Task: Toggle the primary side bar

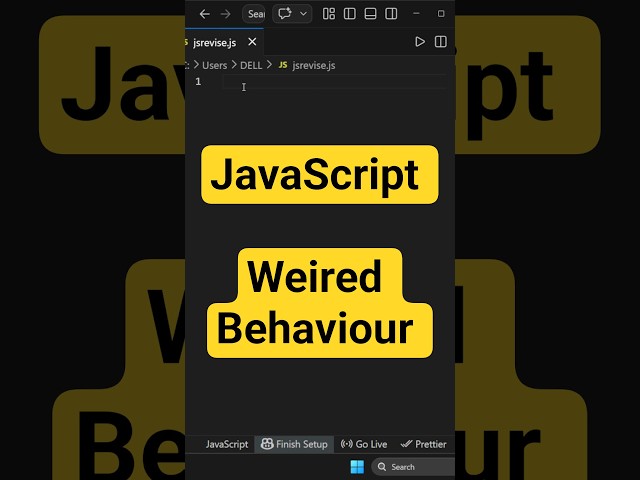Action: [349, 14]
